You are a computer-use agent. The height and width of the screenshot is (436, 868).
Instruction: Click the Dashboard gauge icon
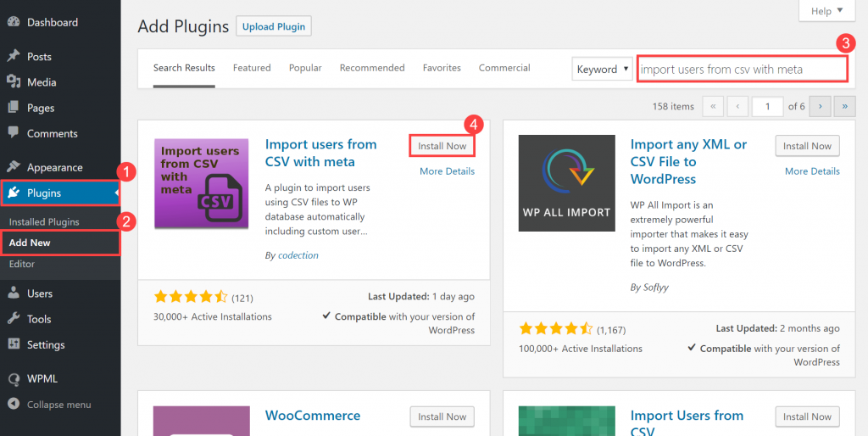coord(14,23)
